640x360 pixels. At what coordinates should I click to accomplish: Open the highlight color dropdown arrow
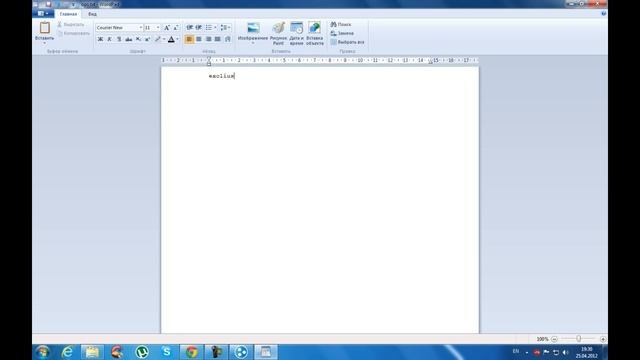point(164,39)
